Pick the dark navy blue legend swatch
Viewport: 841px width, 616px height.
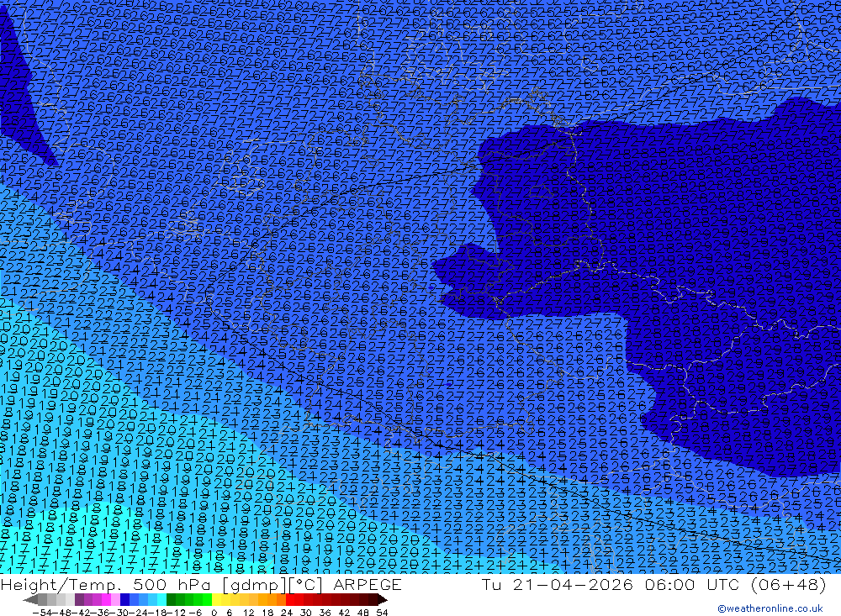pyautogui.click(x=124, y=600)
